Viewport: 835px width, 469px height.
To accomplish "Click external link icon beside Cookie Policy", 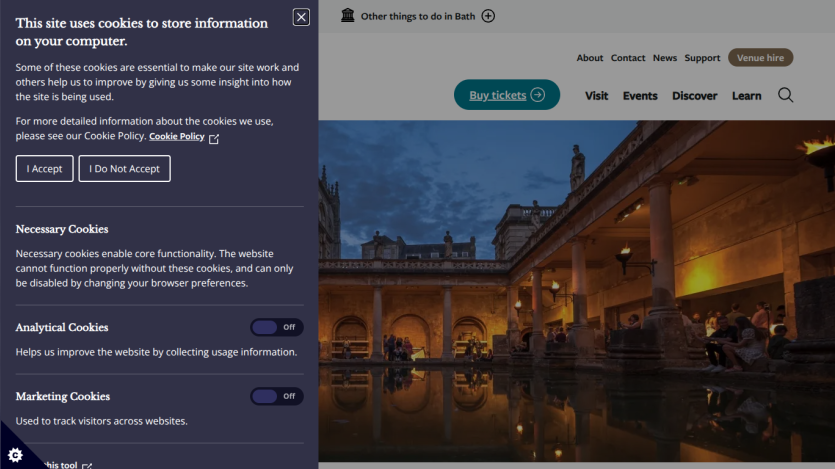I will pyautogui.click(x=214, y=138).
